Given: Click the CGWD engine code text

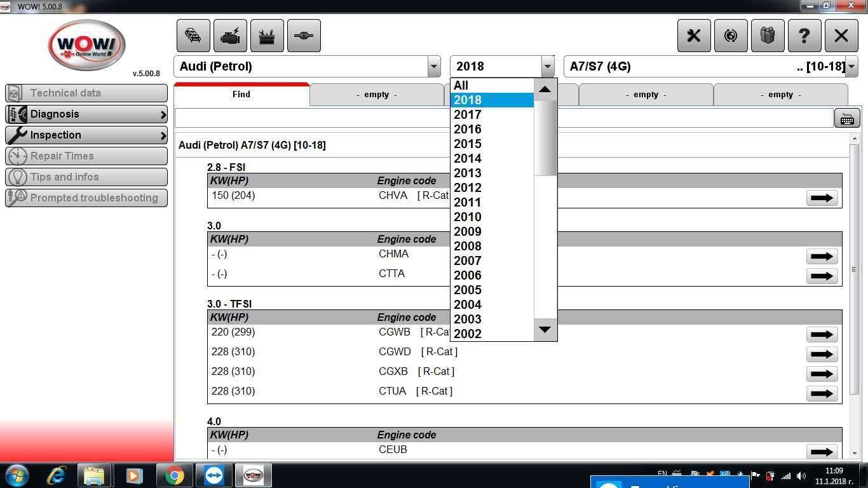Looking at the screenshot, I should click(395, 351).
